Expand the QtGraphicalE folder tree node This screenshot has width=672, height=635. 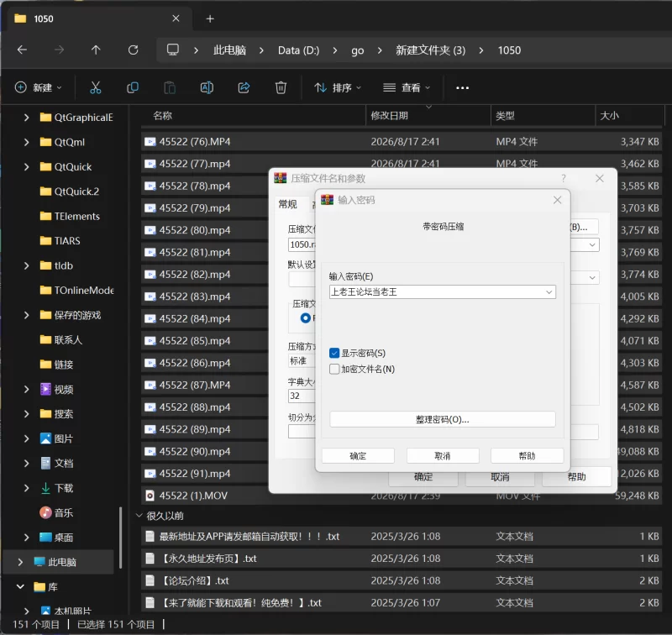coord(27,118)
